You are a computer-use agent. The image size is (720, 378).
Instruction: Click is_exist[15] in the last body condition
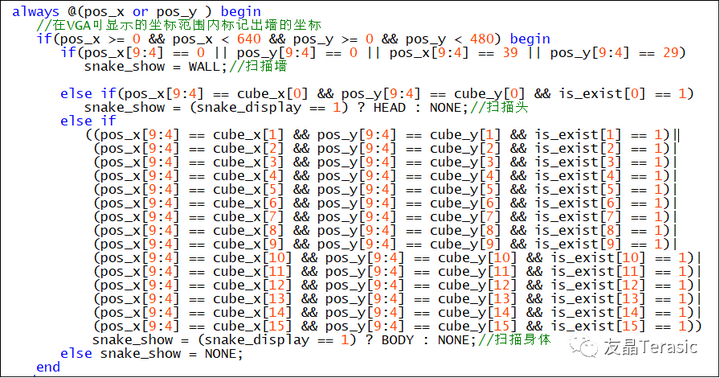[x=598, y=327]
